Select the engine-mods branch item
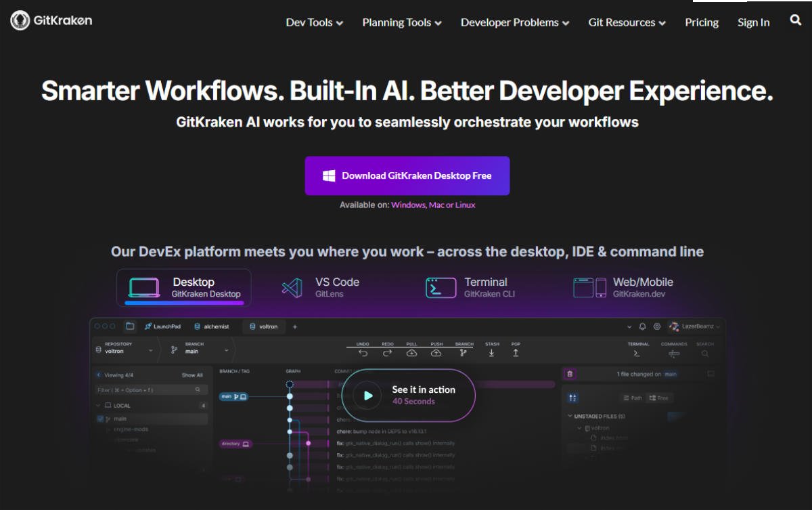Image resolution: width=812 pixels, height=510 pixels. [x=131, y=429]
